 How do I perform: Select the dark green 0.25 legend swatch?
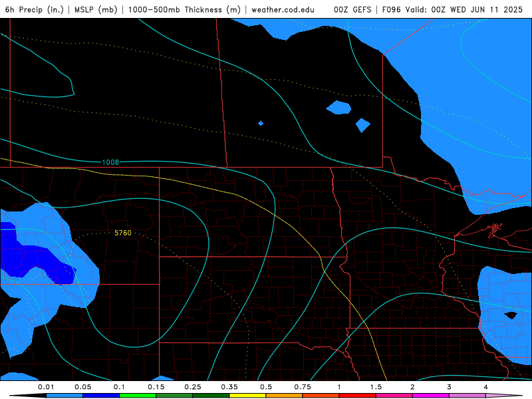211,396
